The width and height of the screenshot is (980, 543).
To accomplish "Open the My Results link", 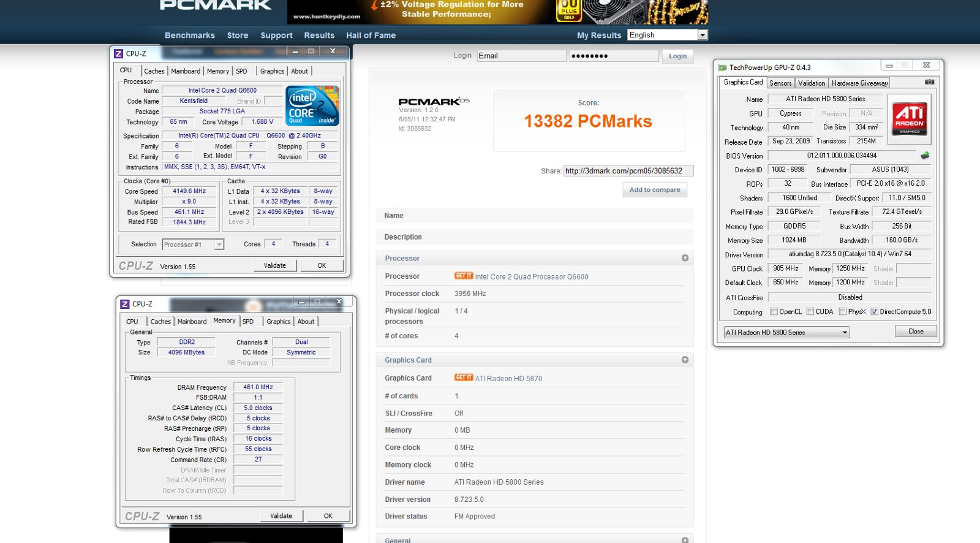I will coord(599,36).
